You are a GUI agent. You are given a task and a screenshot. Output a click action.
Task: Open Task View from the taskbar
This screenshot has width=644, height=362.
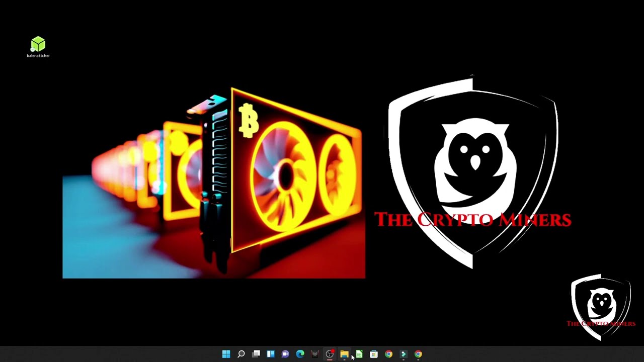[256, 354]
